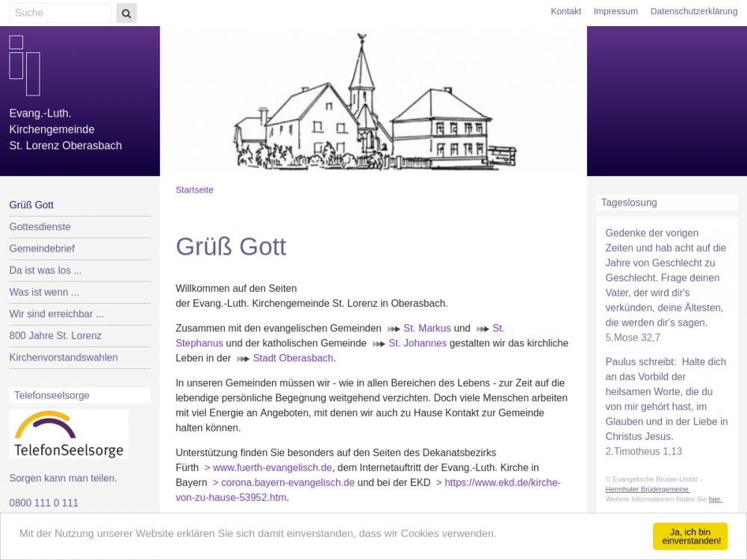Open the Datenschutzerklärung link
The width and height of the screenshot is (747, 560).
click(x=693, y=11)
